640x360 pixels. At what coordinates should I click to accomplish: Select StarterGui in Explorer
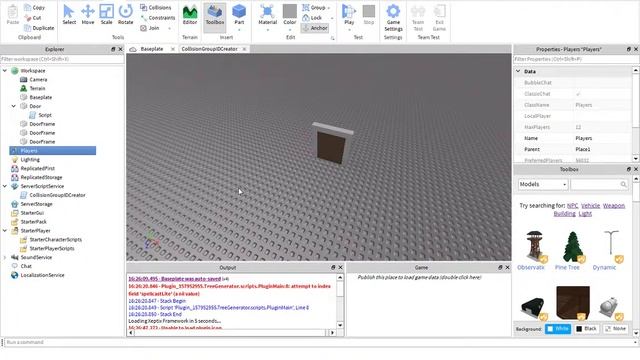(x=32, y=213)
